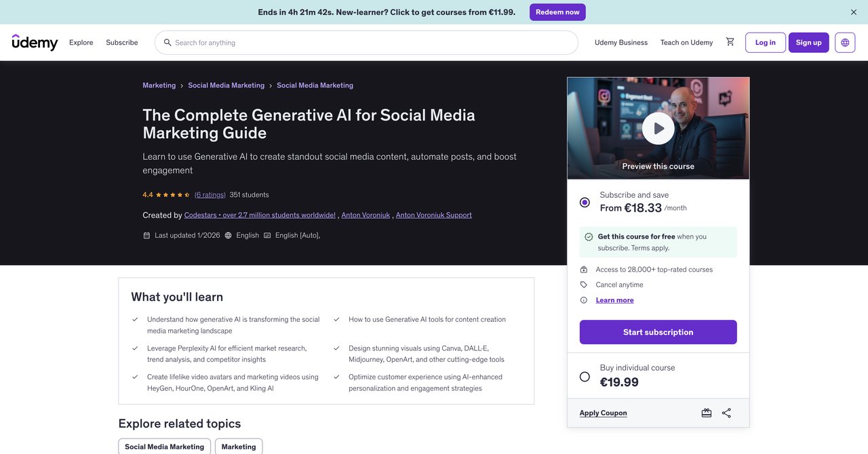Click the Get this course for free notice
The image size is (868, 454).
(x=658, y=243)
